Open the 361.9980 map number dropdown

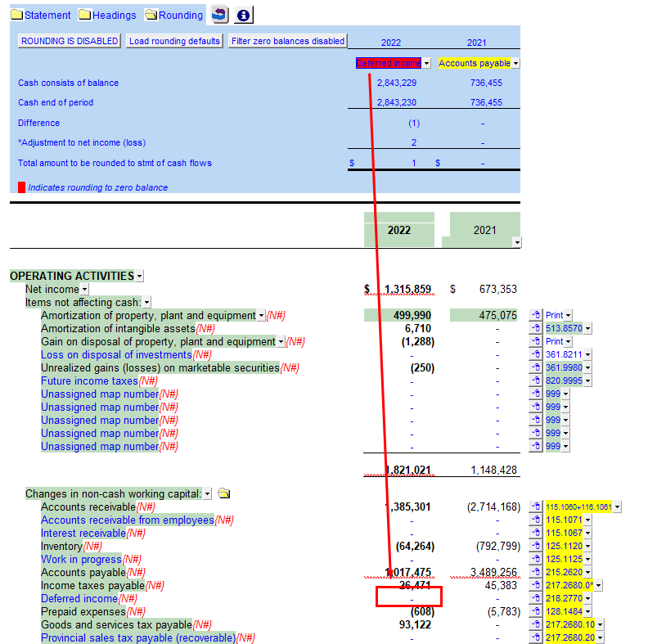tap(587, 368)
